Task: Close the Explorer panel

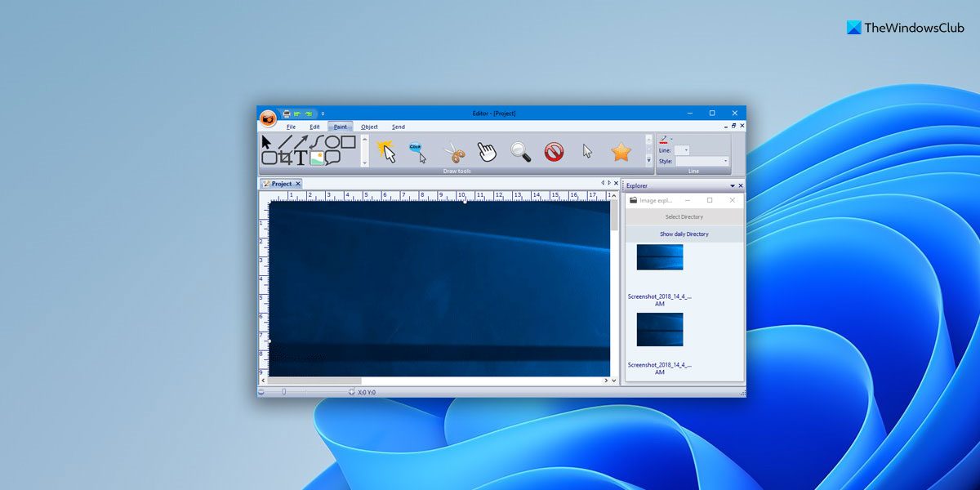Action: [741, 186]
